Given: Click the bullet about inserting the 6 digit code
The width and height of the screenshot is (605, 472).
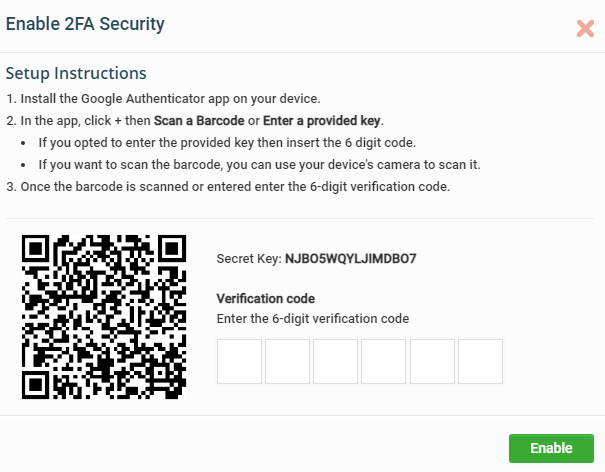Looking at the screenshot, I should click(227, 143).
